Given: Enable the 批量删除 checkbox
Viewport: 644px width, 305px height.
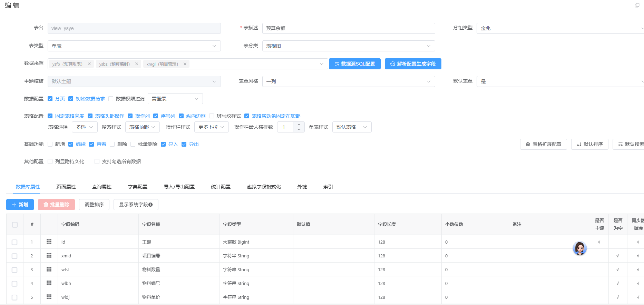Looking at the screenshot, I should 133,144.
